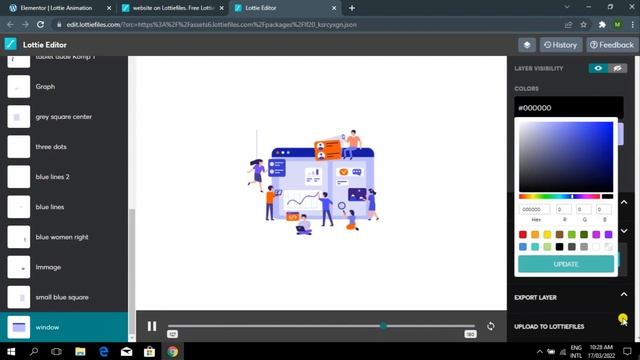Pause the animation playback
This screenshot has width=640, height=360.
click(x=152, y=326)
